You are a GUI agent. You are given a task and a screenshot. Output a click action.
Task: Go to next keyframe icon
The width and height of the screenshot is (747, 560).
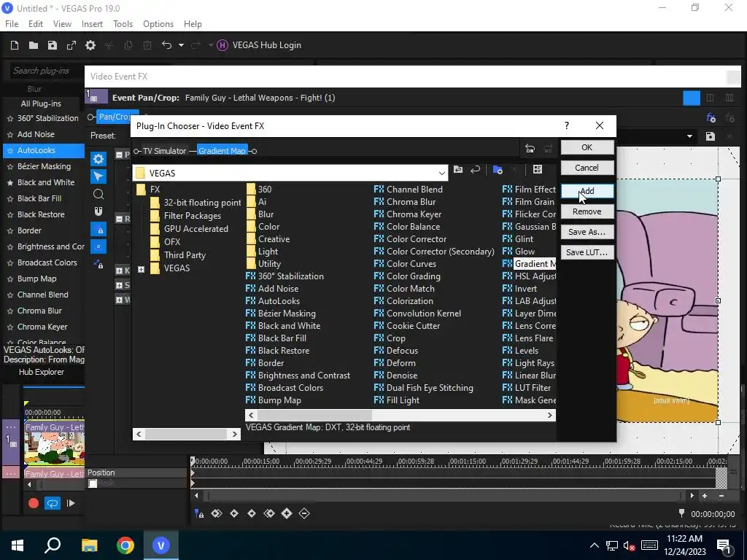tap(252, 513)
